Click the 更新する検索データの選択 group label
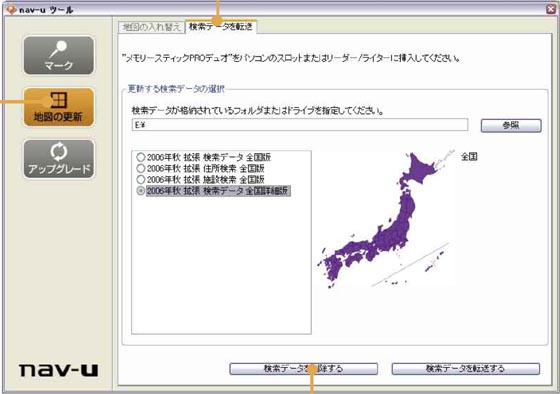 click(x=176, y=89)
